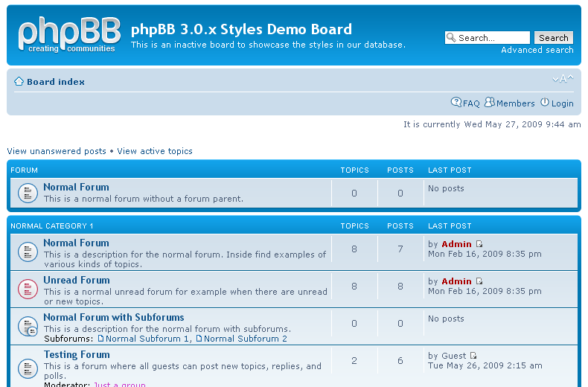Click Admin in Unread Forum last post
Screen dimensions: 588x387
pos(456,281)
